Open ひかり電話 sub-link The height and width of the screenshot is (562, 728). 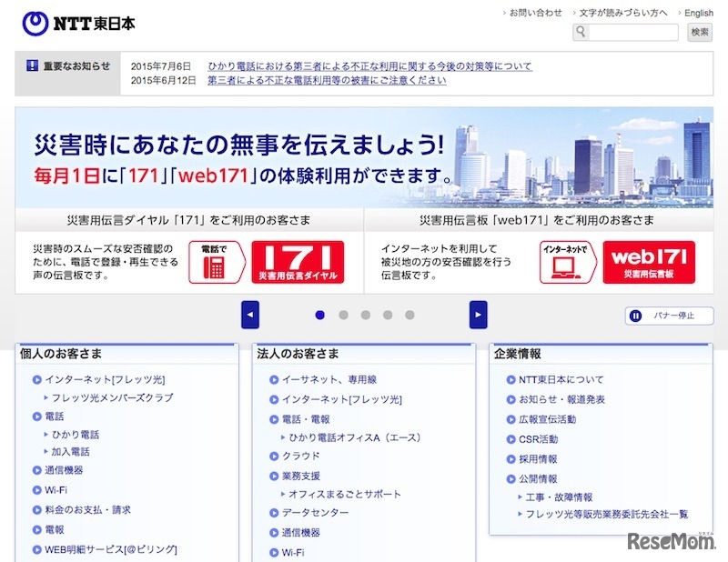76,435
